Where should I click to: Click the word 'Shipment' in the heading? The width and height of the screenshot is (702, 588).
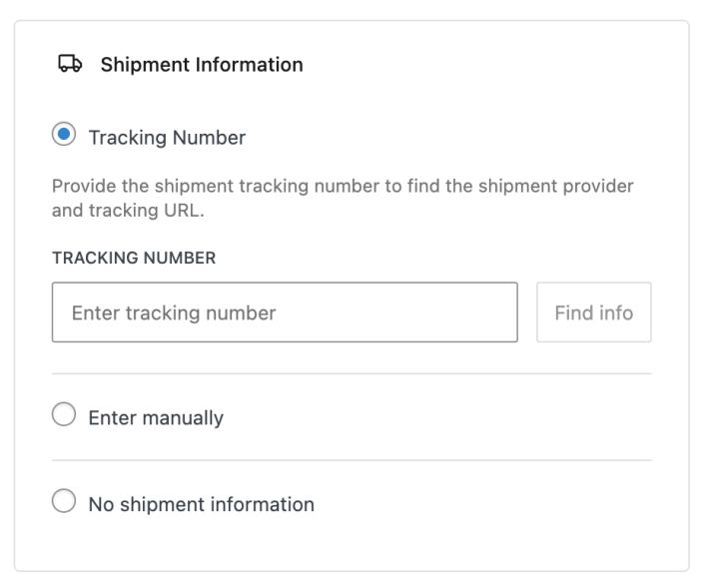pyautogui.click(x=140, y=65)
